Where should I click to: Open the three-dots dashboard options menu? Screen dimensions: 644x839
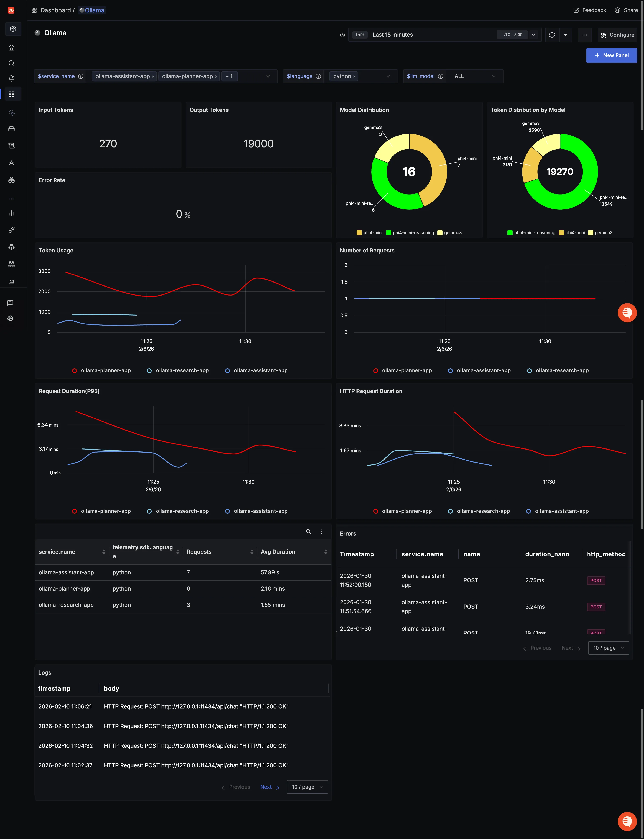click(584, 35)
